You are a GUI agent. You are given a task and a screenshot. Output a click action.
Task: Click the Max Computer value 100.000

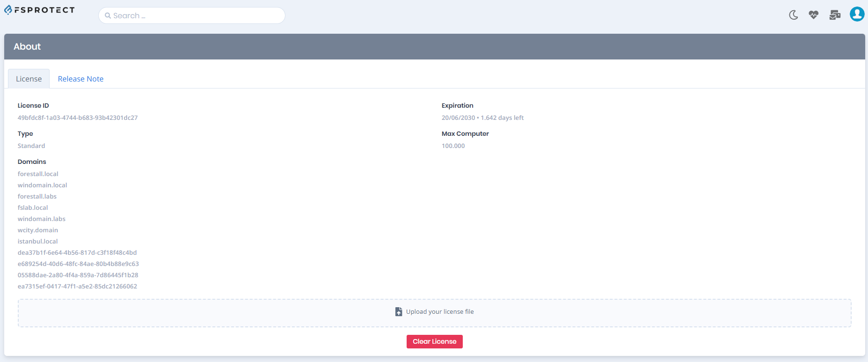453,146
